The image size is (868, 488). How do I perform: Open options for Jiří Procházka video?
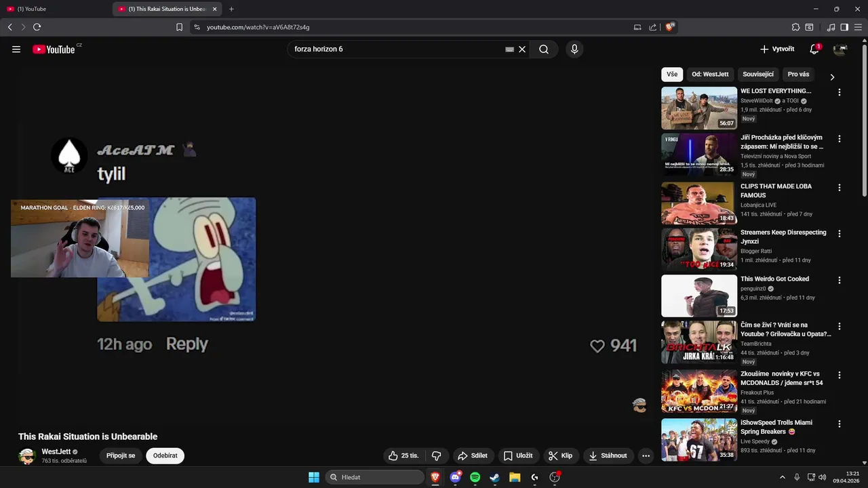click(839, 138)
